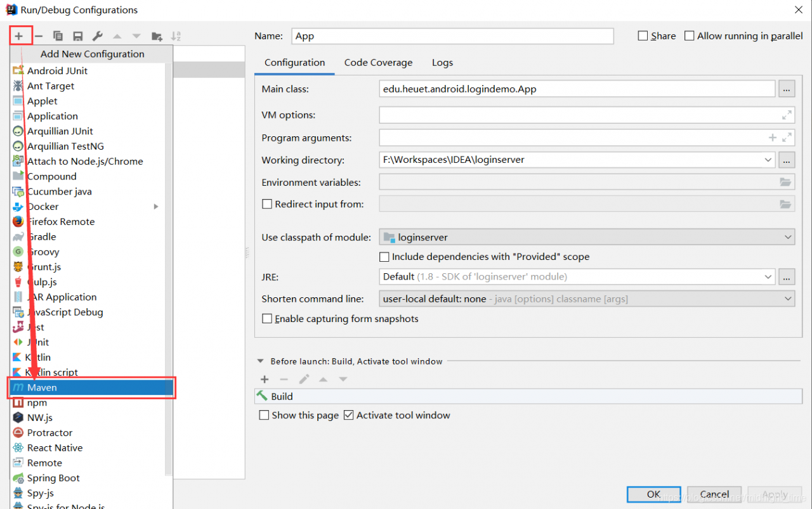
Task: Click the Before launch add task icon
Action: pos(265,379)
